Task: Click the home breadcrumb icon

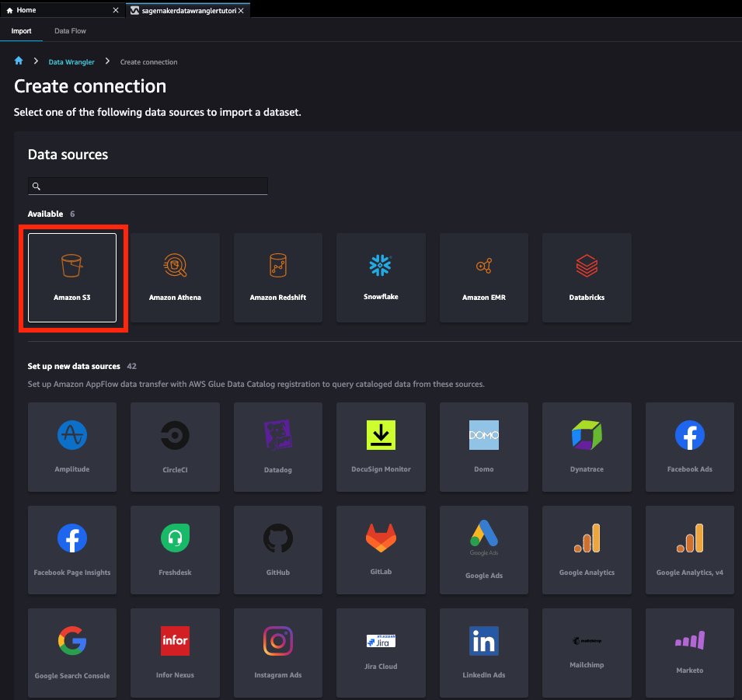Action: tap(19, 61)
